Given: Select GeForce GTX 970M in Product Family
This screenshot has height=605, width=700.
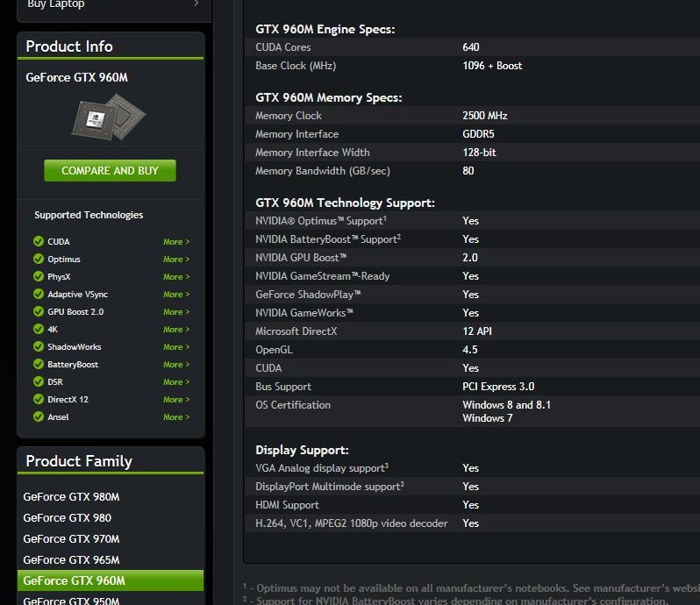Looking at the screenshot, I should point(71,539).
